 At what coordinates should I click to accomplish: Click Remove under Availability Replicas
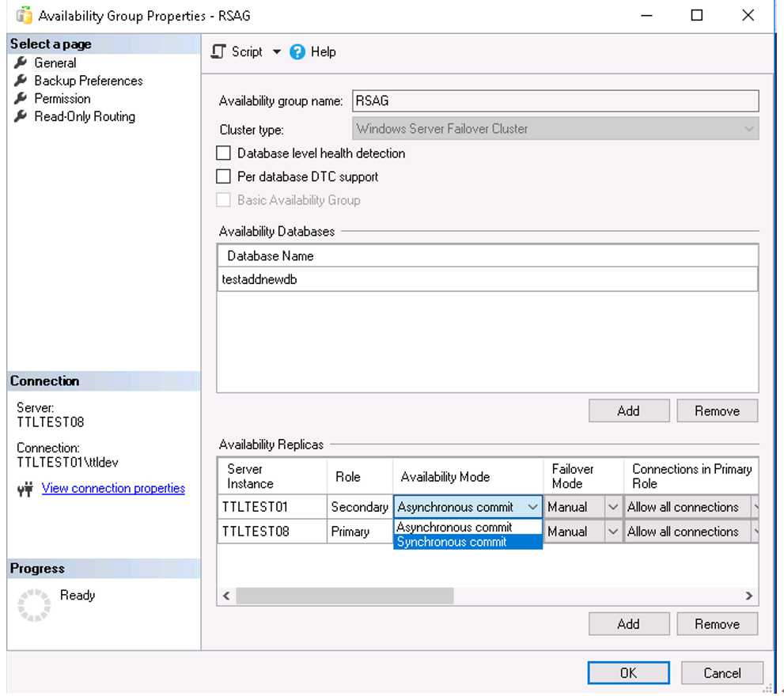point(717,623)
